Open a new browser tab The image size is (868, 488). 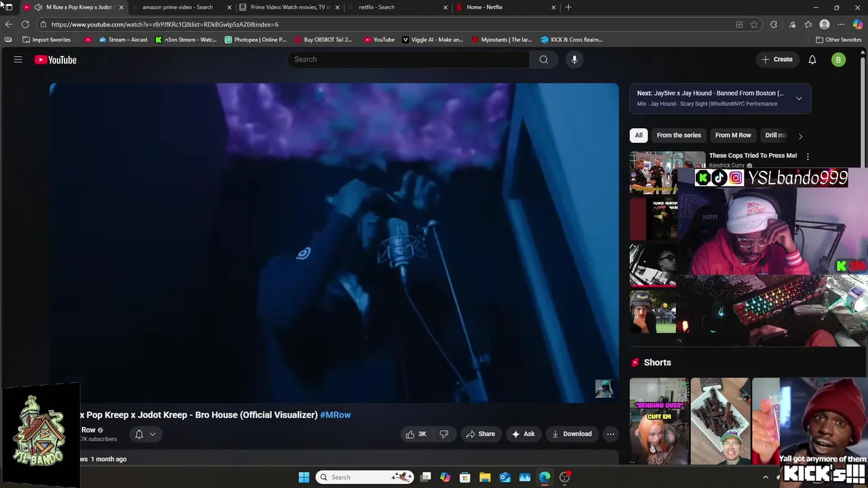568,7
